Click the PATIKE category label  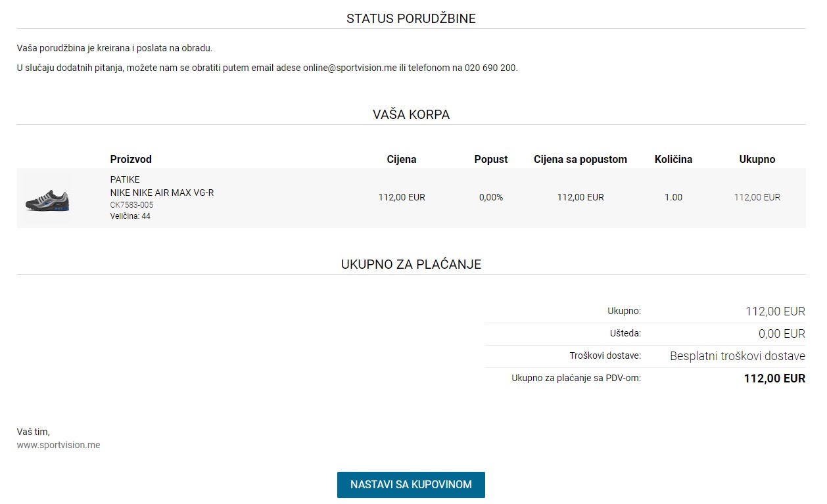point(125,179)
